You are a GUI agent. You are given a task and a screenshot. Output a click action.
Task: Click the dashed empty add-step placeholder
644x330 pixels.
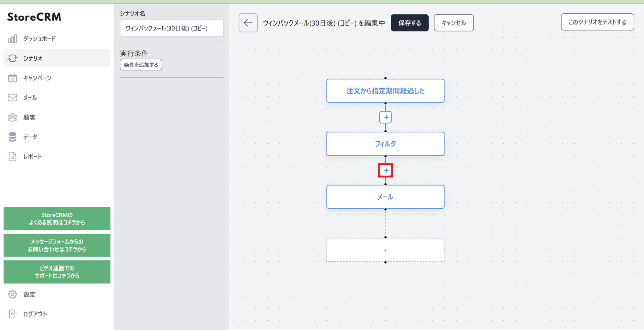pyautogui.click(x=385, y=250)
